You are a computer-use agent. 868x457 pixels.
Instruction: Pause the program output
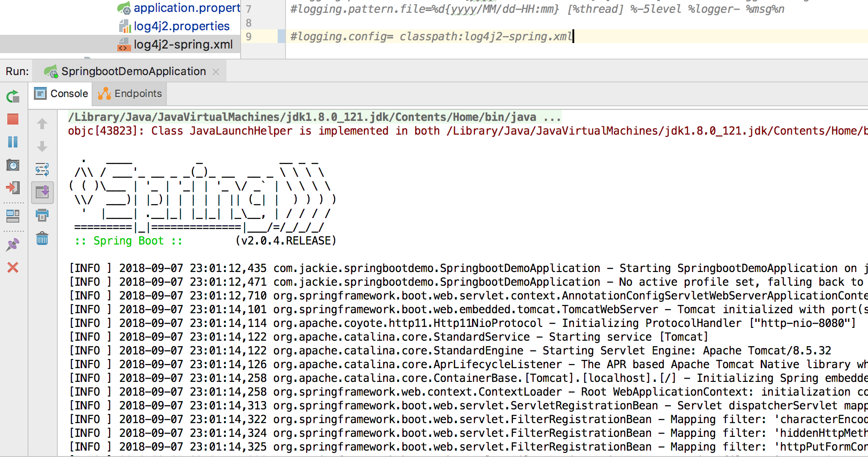point(13,142)
